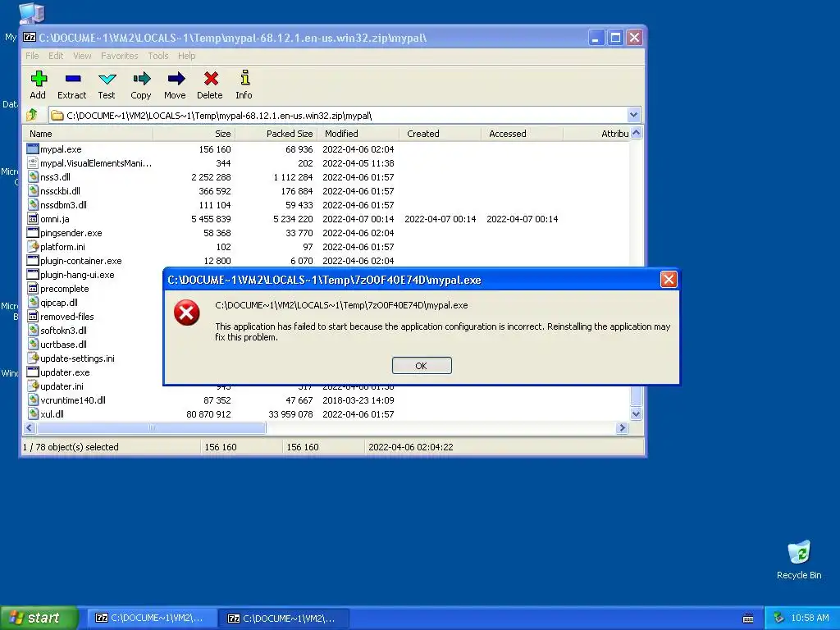Select the nssdbm3.dll file name
The height and width of the screenshot is (630, 840).
point(63,204)
